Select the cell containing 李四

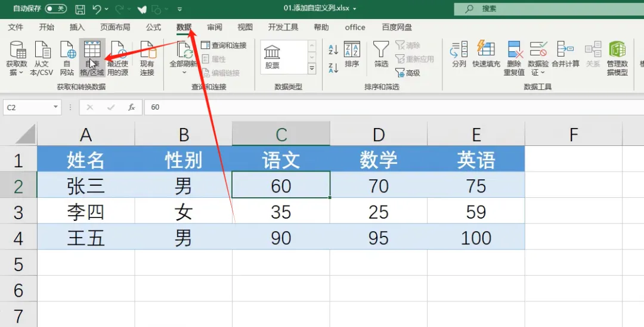coord(86,212)
